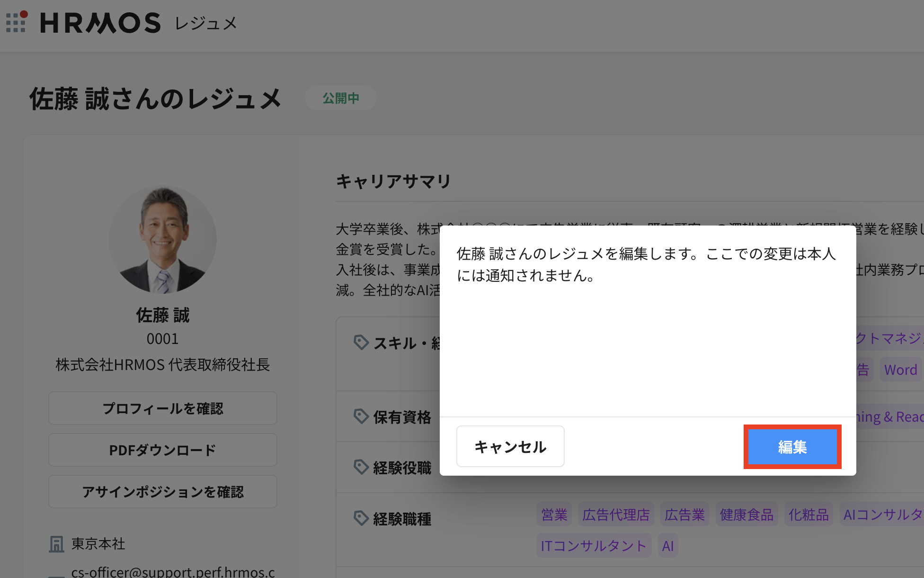
Task: Open プロフィールを確認
Action: (162, 408)
